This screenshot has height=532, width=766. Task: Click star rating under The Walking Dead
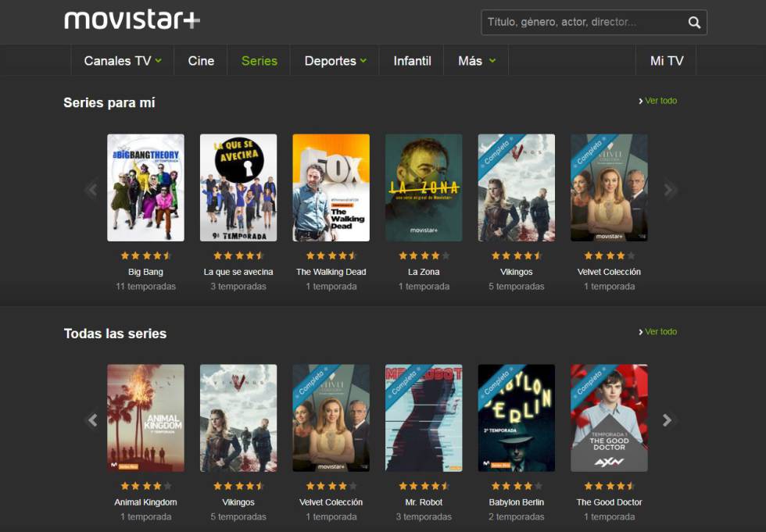[x=331, y=255]
